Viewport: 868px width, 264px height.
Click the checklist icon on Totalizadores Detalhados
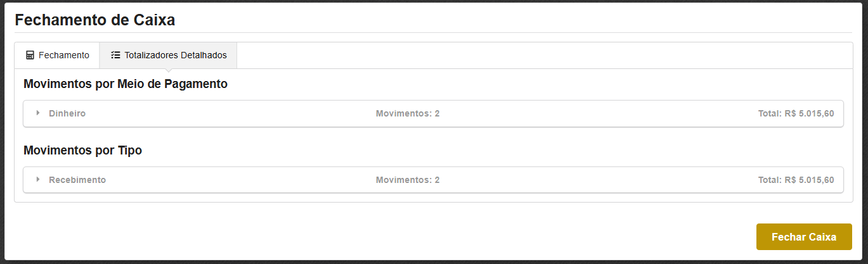point(115,55)
